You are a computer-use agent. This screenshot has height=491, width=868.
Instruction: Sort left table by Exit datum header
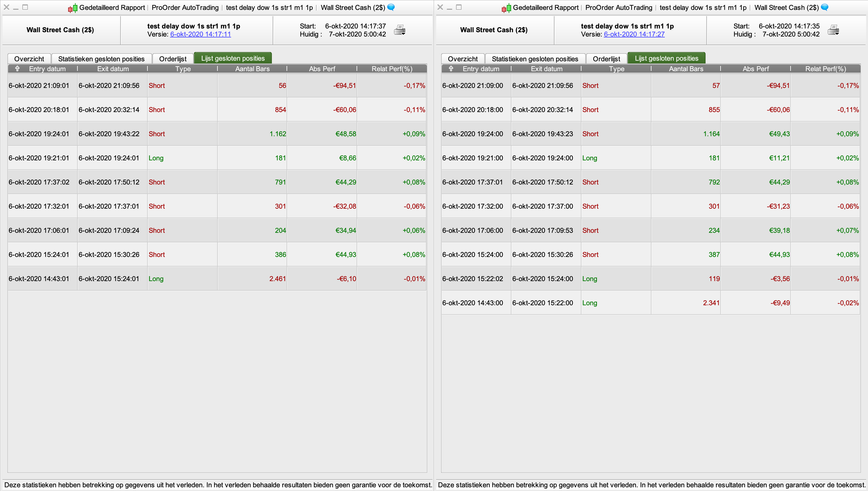pyautogui.click(x=113, y=69)
